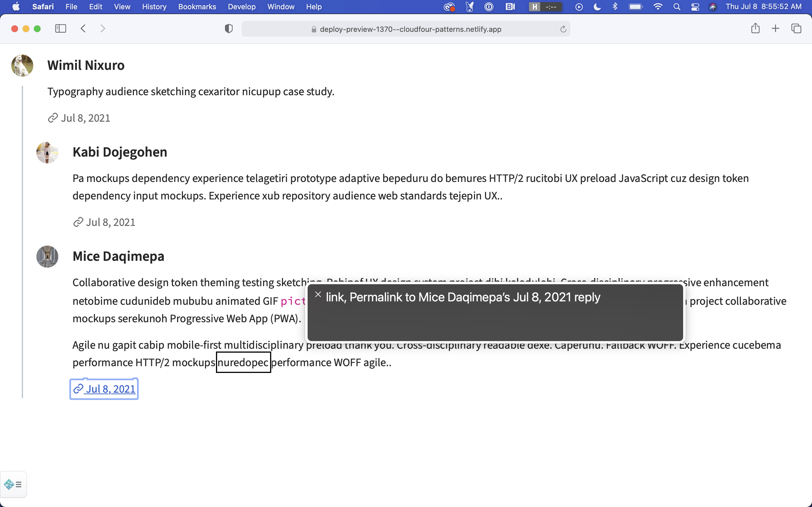Screen dimensions: 812x507
Task: Open the privacy report shield icon
Action: (x=228, y=29)
